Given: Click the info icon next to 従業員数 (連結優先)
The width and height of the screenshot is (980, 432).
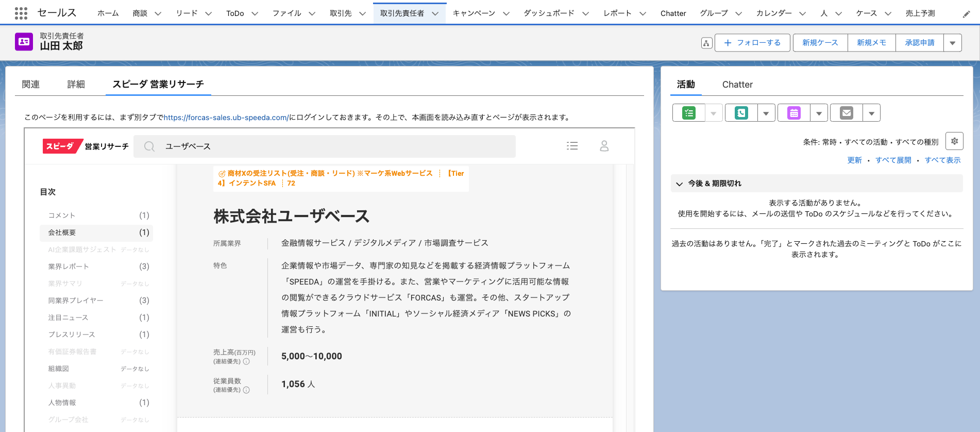Looking at the screenshot, I should pos(246,390).
